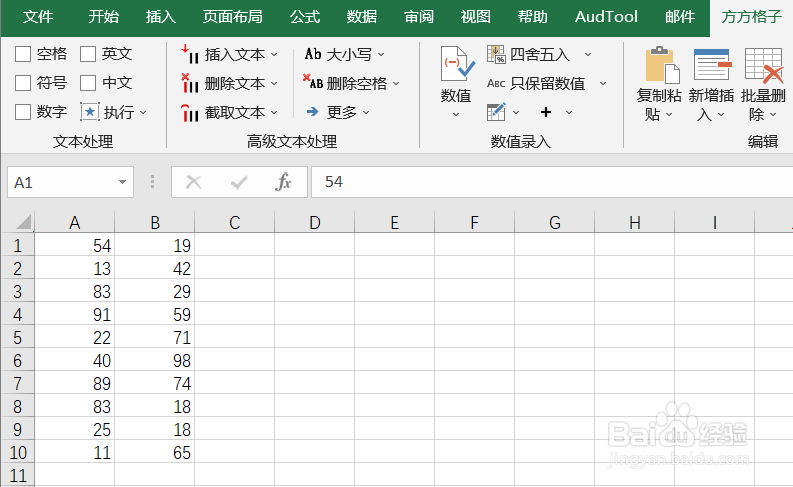Select column A header
Screen dimensions: 793x487
(75, 222)
